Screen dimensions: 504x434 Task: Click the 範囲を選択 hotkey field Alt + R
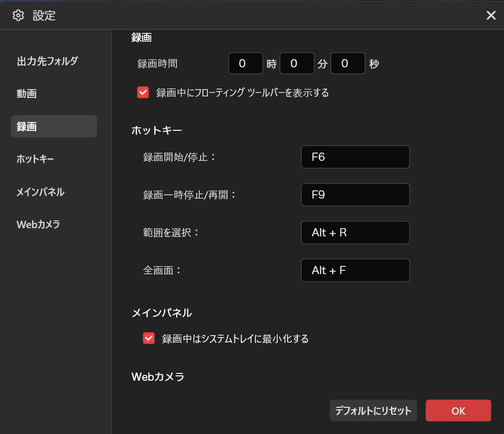coord(355,232)
